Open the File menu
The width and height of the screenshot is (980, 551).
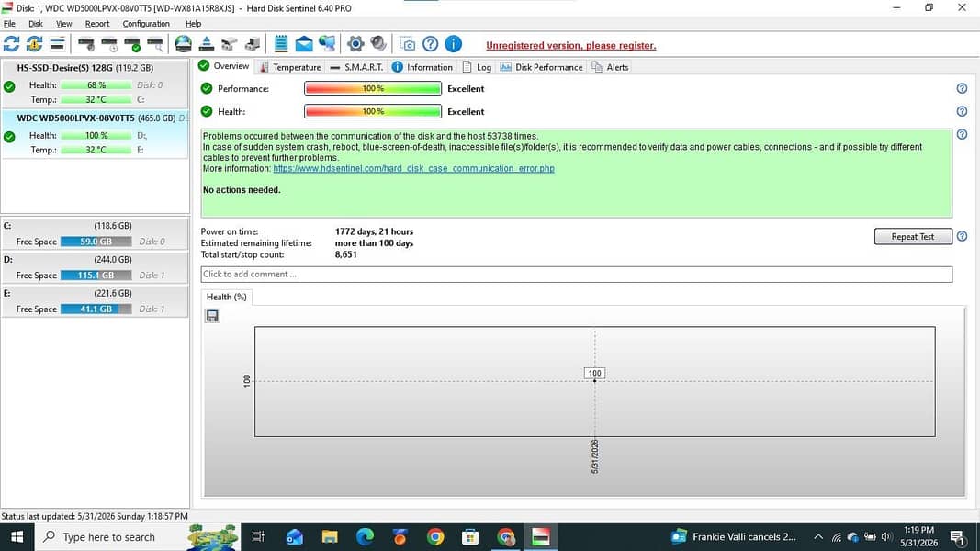[9, 24]
